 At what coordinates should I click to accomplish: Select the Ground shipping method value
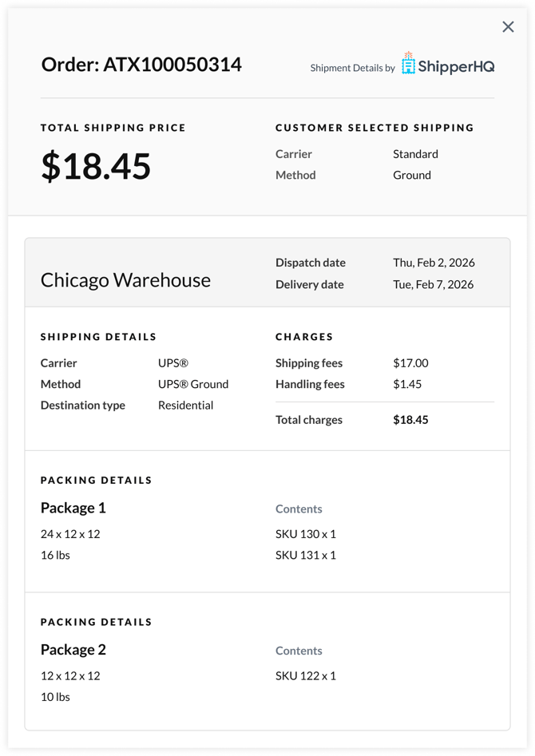coord(412,175)
